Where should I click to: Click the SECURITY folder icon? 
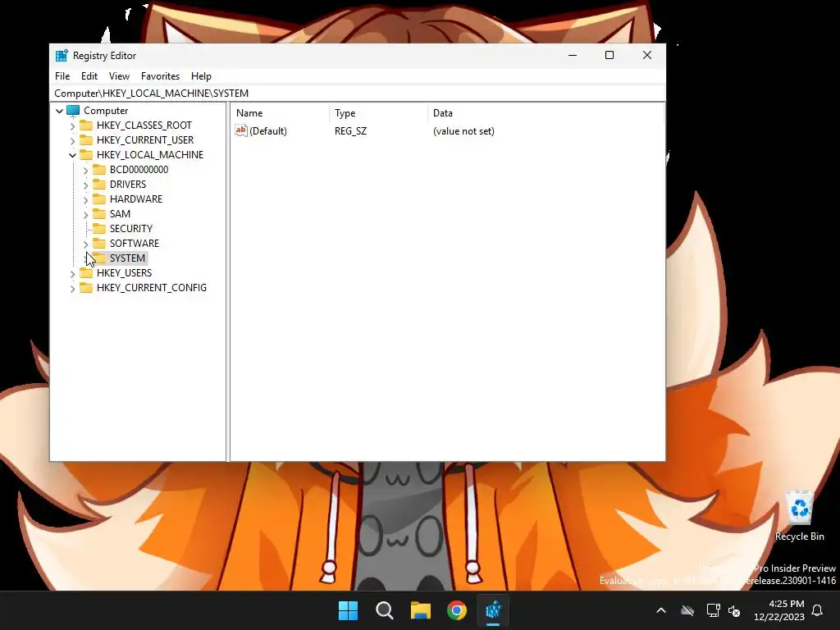point(99,228)
